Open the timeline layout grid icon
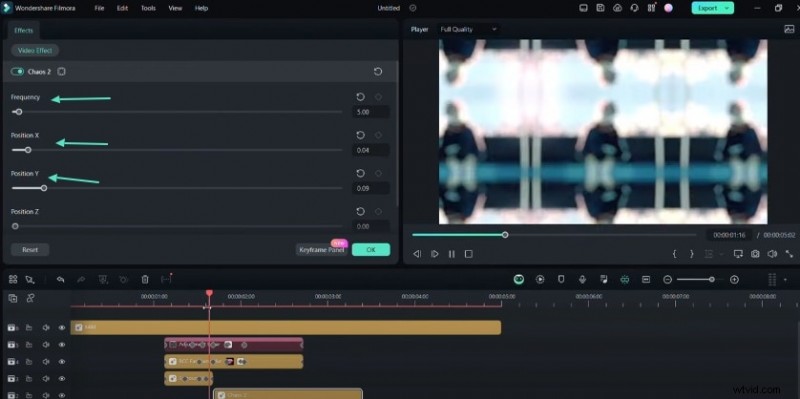Image resolution: width=800 pixels, height=399 pixels. coord(13,279)
